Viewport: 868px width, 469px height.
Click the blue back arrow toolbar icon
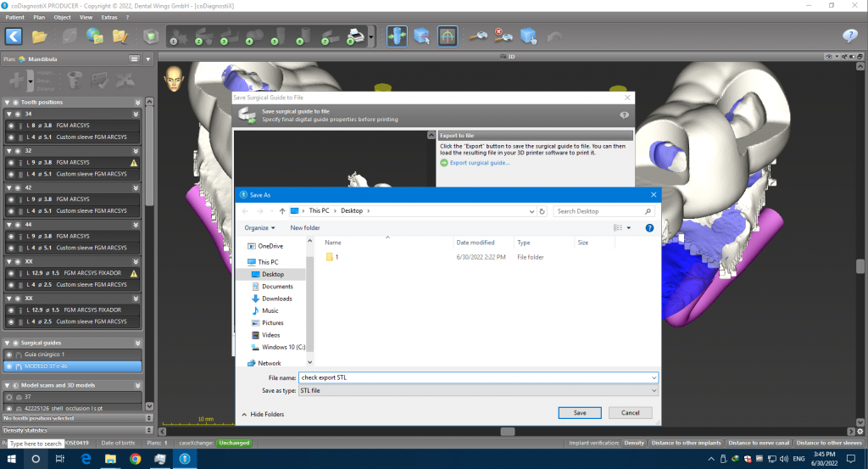pyautogui.click(x=14, y=36)
